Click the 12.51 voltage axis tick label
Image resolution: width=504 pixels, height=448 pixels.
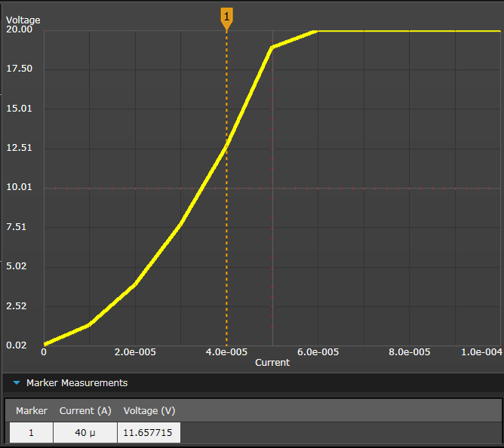pos(20,148)
